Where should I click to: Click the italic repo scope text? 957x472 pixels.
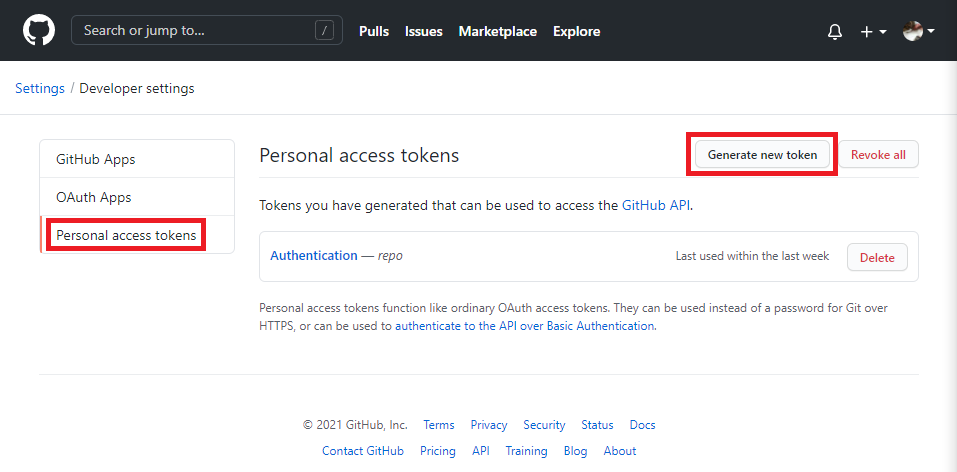pyautogui.click(x=390, y=256)
